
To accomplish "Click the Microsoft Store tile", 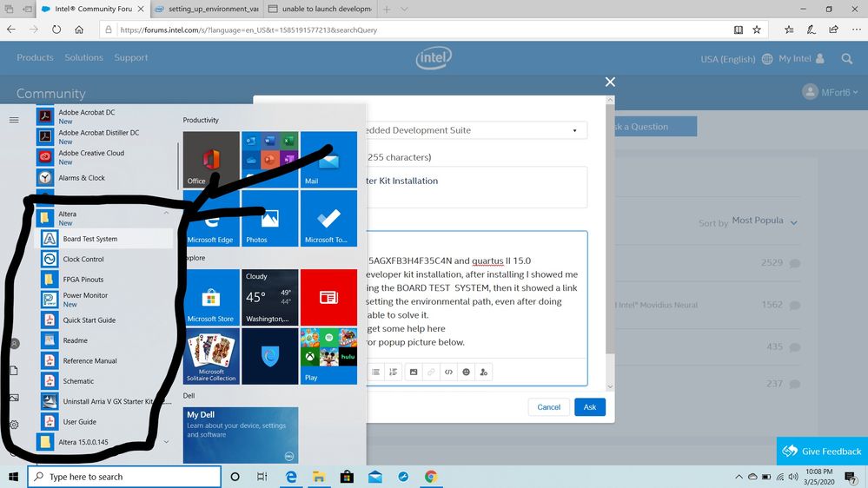I will point(211,297).
